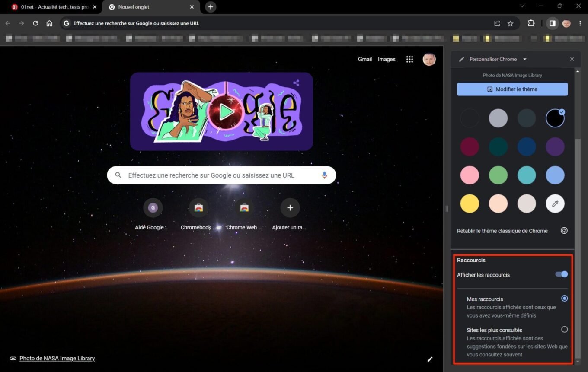Select the dark slate theme color
Viewport: 588px width, 372px height.
pos(527,118)
